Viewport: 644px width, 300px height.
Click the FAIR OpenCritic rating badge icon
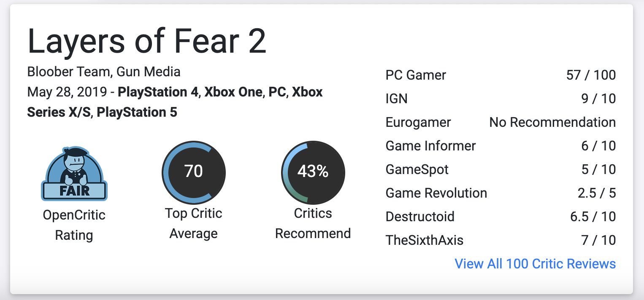[x=74, y=174]
